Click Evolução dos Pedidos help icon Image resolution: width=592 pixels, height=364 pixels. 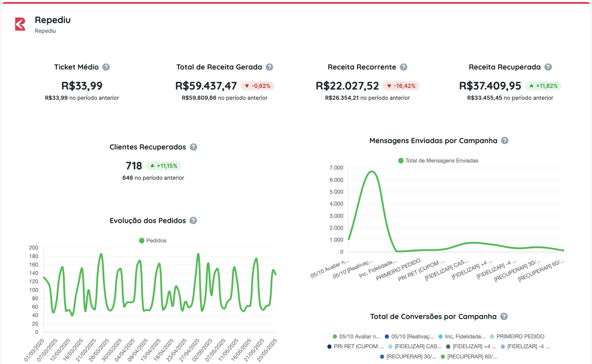pyautogui.click(x=193, y=221)
